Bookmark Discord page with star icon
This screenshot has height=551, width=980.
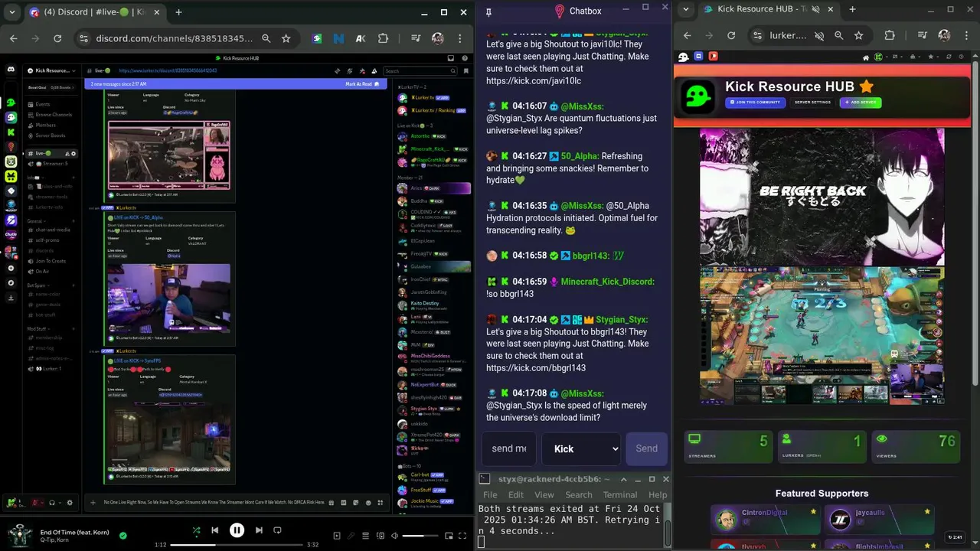click(286, 38)
